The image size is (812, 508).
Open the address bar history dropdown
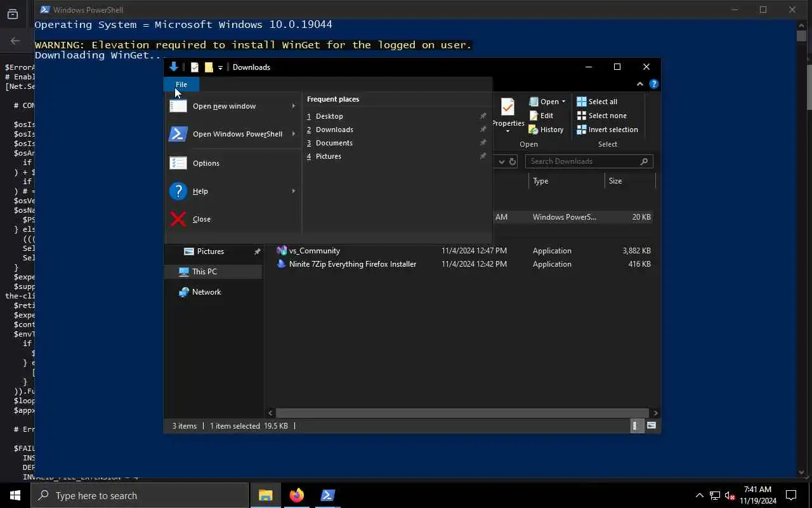coord(501,161)
